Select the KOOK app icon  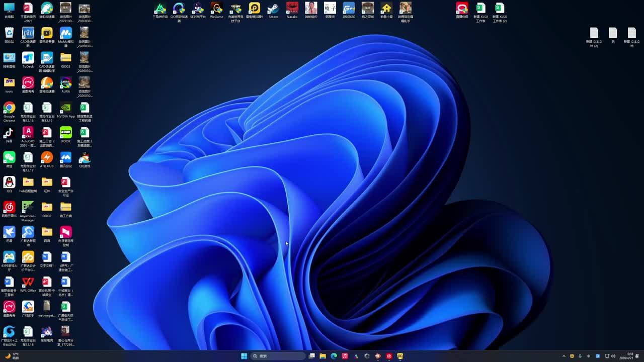[x=65, y=133]
